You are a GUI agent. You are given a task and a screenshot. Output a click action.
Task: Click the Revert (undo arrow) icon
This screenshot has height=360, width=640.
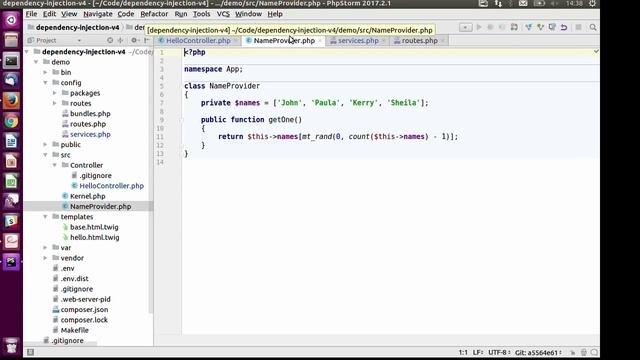pyautogui.click(x=564, y=27)
